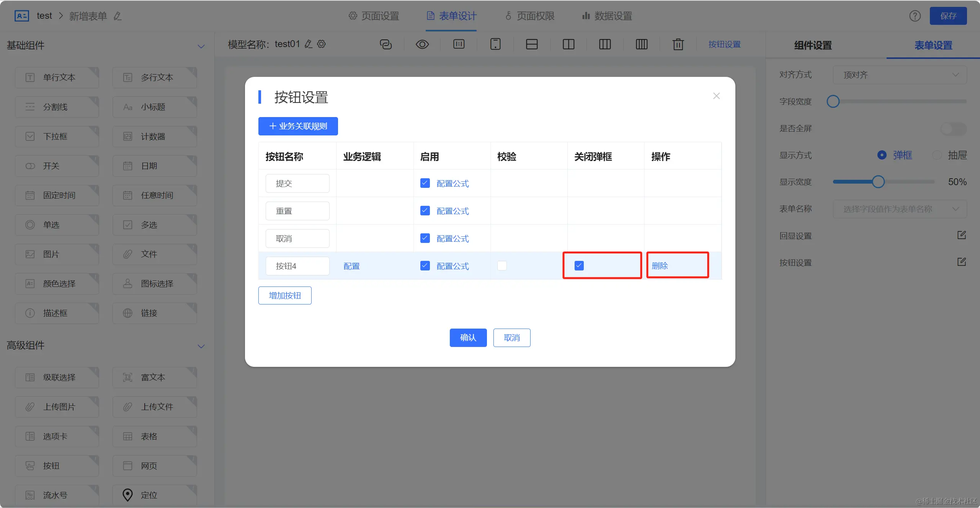Image resolution: width=980 pixels, height=508 pixels.
Task: Collapse the 基础组件 section
Action: click(x=201, y=46)
